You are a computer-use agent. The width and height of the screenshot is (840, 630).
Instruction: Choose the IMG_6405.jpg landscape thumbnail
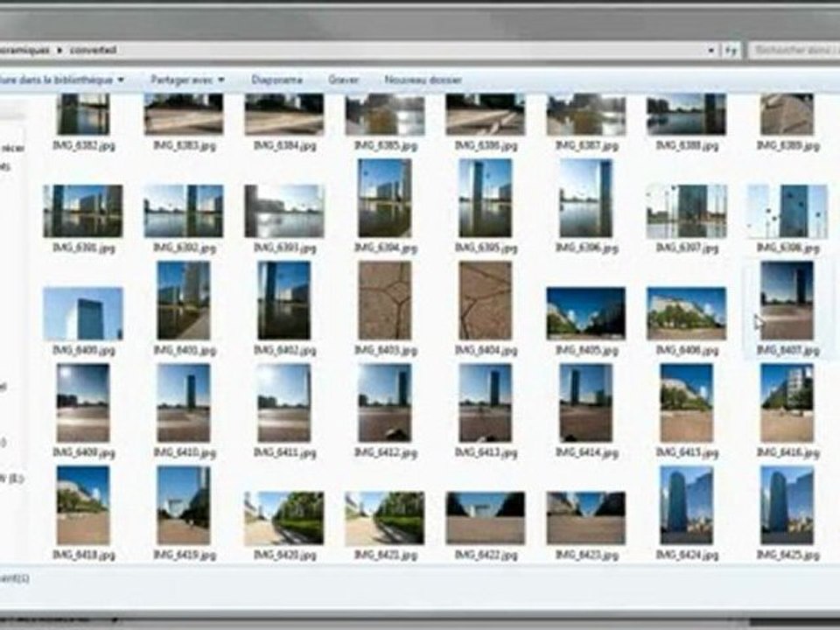(x=585, y=313)
